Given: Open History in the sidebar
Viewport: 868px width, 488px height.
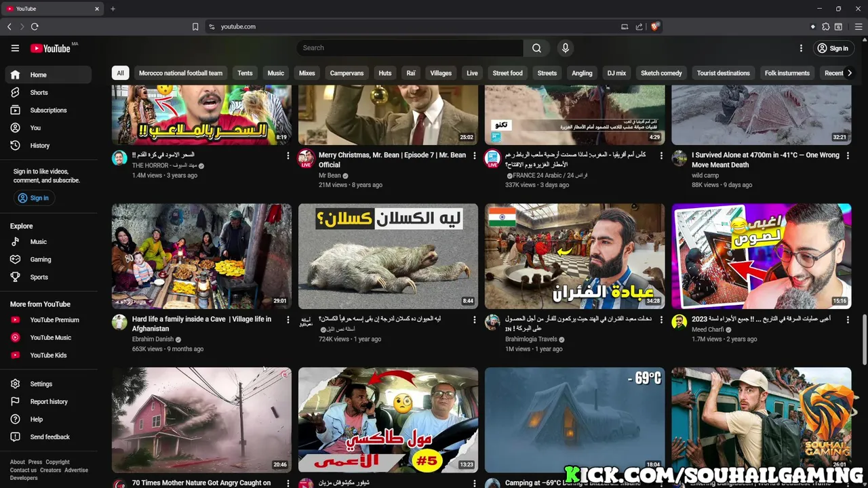Looking at the screenshot, I should point(48,146).
